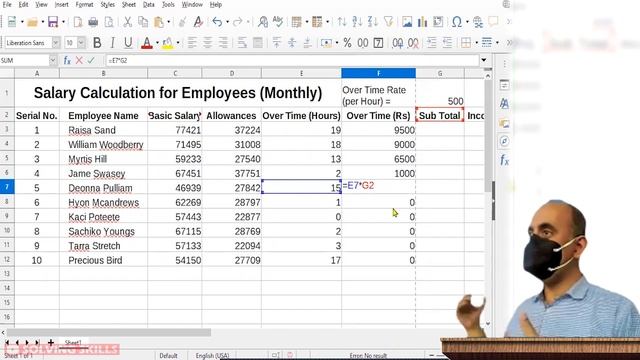Apply percent number format
The image size is (640, 360).
[347, 42]
